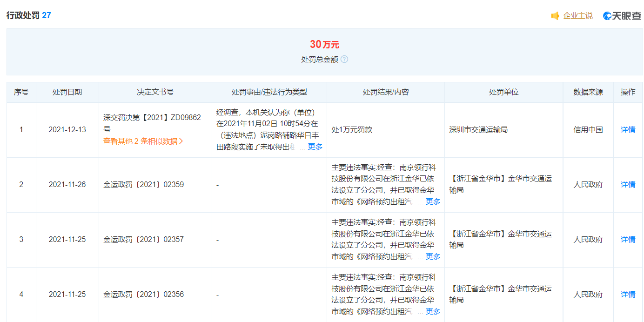Expand 查看其他 2 条相似数据 in row 1

pos(143,141)
